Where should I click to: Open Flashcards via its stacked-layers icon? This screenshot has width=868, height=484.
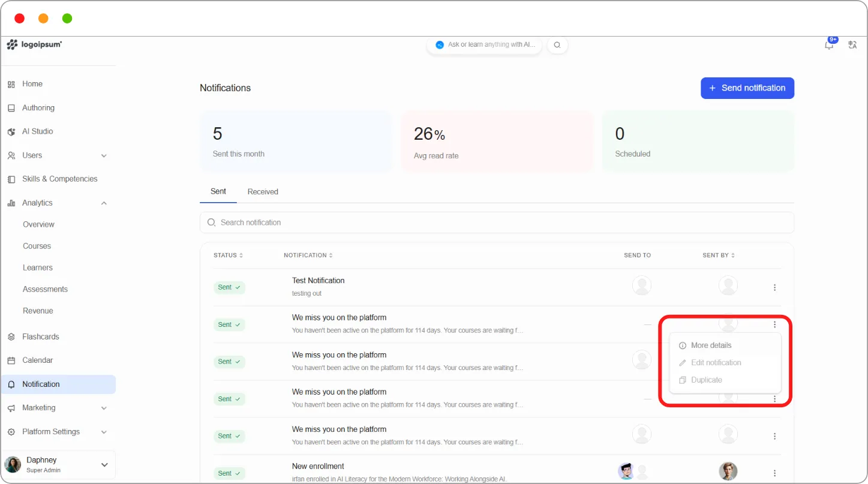click(11, 337)
